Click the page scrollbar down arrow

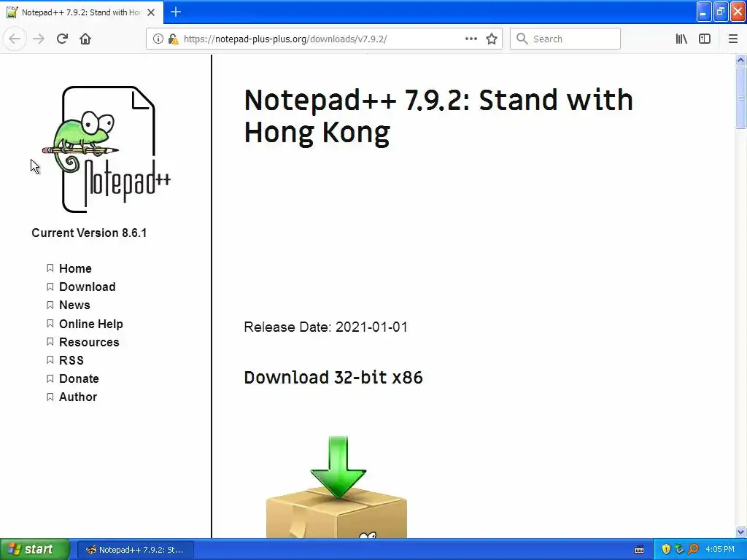click(740, 532)
